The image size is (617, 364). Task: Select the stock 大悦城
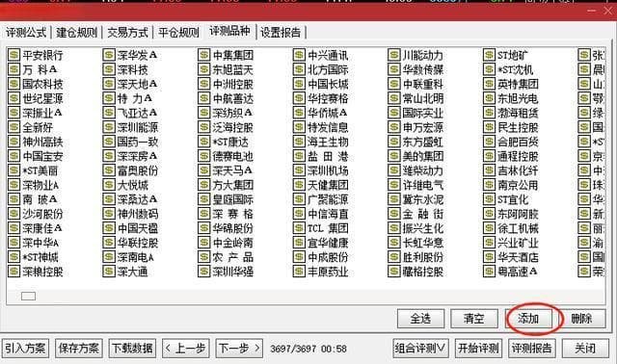(x=133, y=185)
